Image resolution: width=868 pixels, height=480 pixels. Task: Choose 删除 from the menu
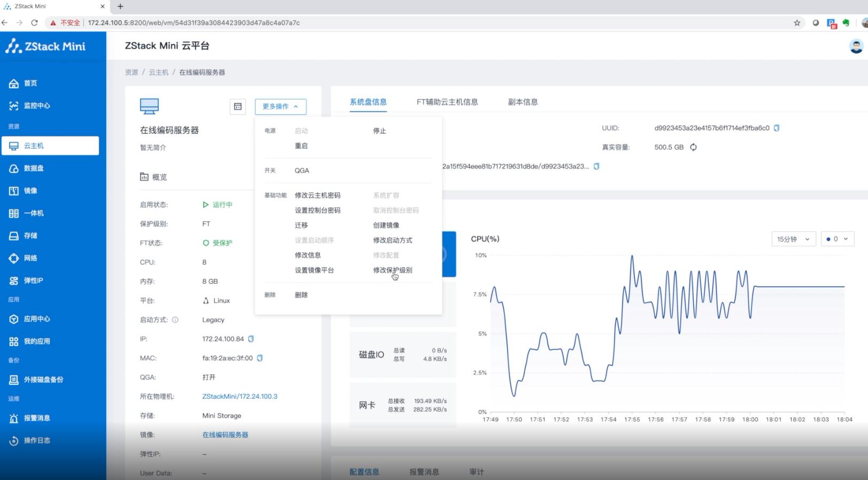coord(301,295)
